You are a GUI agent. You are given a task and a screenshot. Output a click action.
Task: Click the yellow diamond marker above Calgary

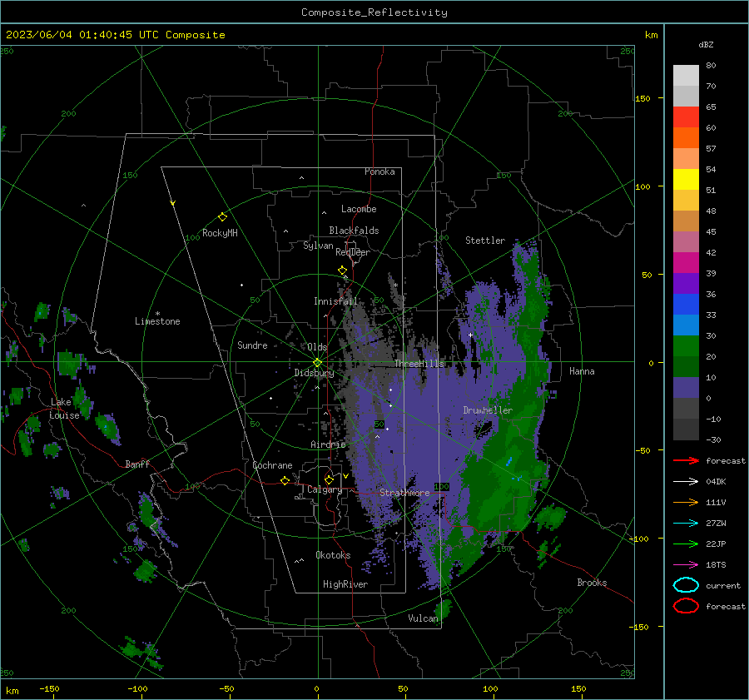click(329, 479)
